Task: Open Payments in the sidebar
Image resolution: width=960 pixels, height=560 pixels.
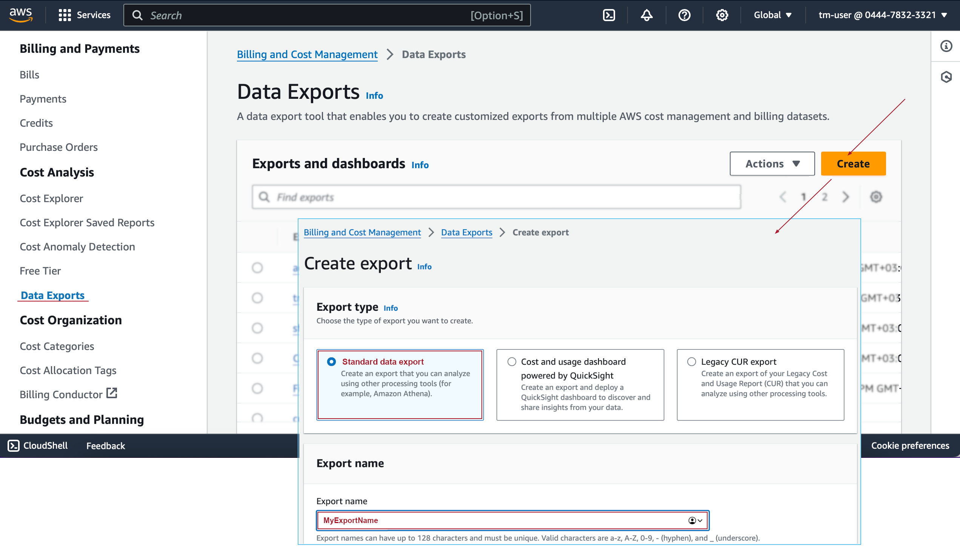Action: [43, 99]
